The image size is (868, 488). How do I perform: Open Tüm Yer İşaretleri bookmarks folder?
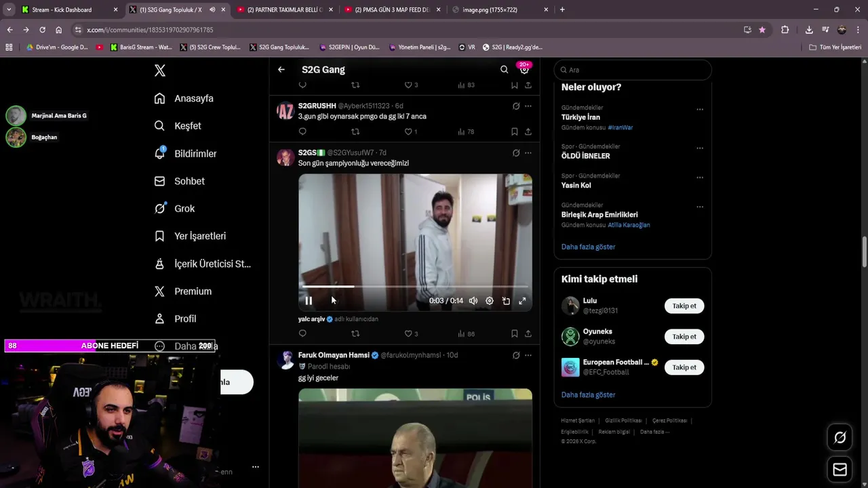click(x=835, y=47)
